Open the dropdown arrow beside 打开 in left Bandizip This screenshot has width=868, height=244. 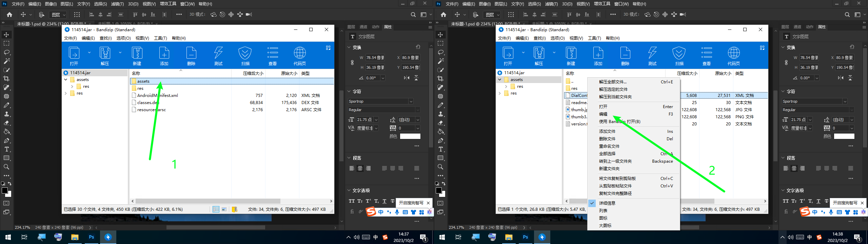[x=89, y=53]
